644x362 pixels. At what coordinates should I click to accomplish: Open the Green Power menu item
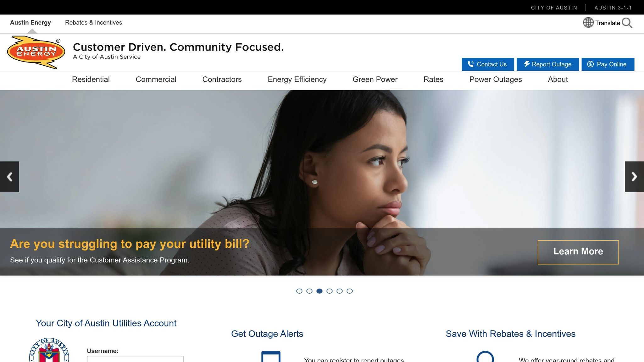(x=375, y=80)
